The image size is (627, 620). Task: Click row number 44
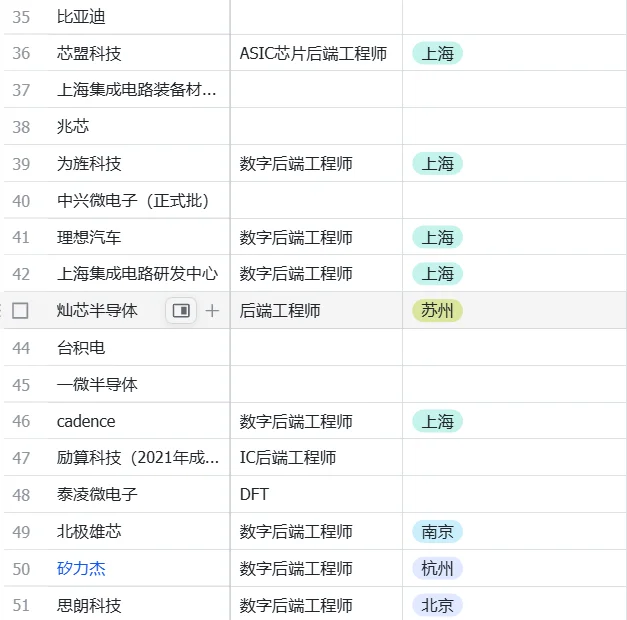coord(21,348)
